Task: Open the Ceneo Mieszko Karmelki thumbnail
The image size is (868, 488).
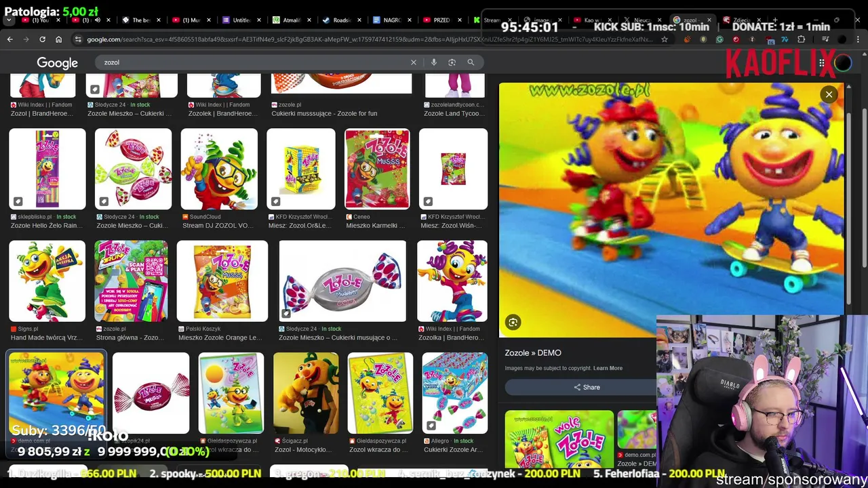Action: [377, 169]
